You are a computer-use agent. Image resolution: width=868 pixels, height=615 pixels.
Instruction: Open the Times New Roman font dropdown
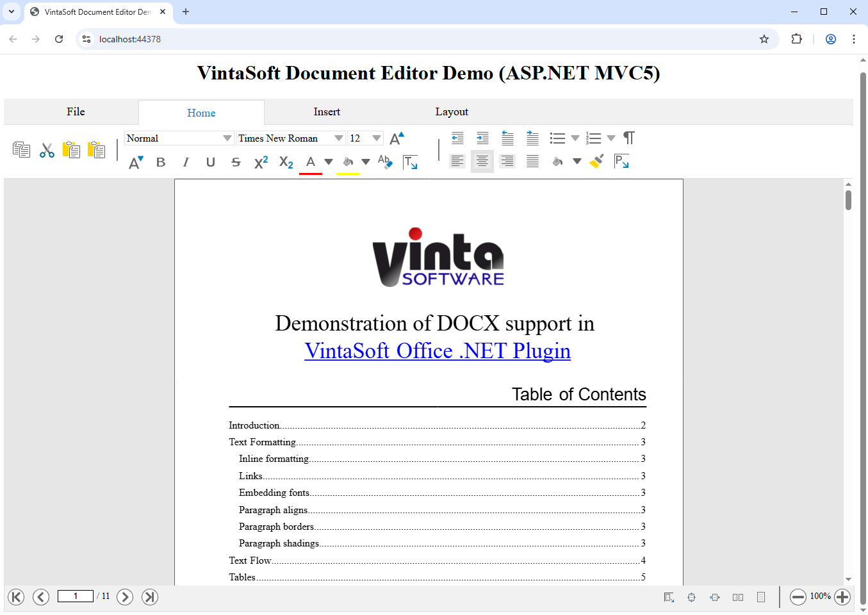[339, 138]
